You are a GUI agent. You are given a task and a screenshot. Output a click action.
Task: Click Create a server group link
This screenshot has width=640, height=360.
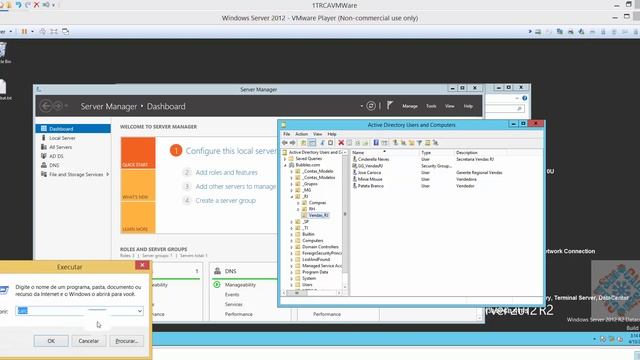coord(226,201)
